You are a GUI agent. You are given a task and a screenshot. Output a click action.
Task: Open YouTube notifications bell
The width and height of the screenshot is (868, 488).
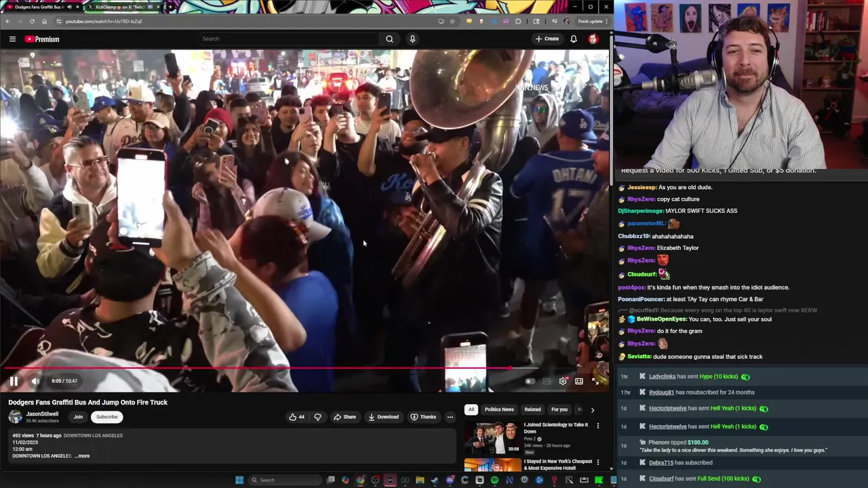(574, 39)
